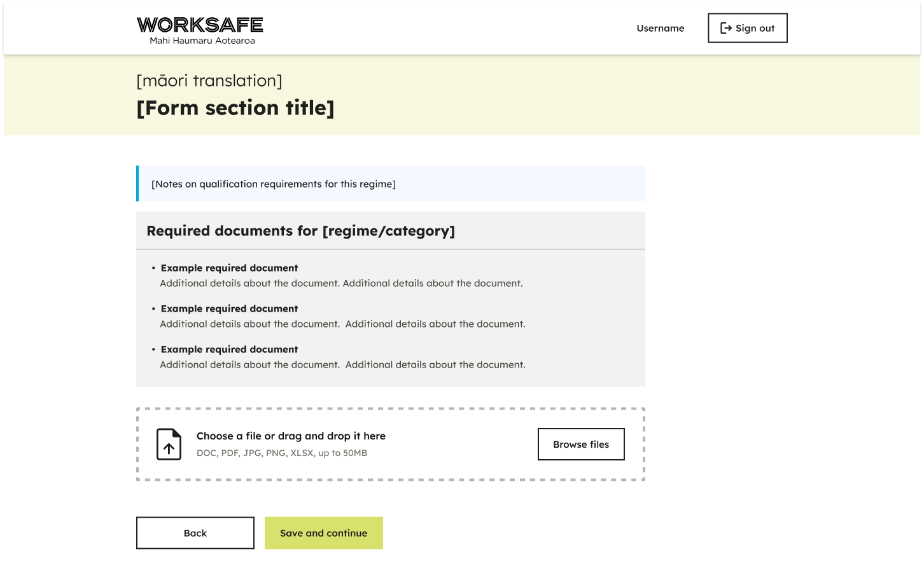
Task: Click Save and continue
Action: pyautogui.click(x=324, y=533)
